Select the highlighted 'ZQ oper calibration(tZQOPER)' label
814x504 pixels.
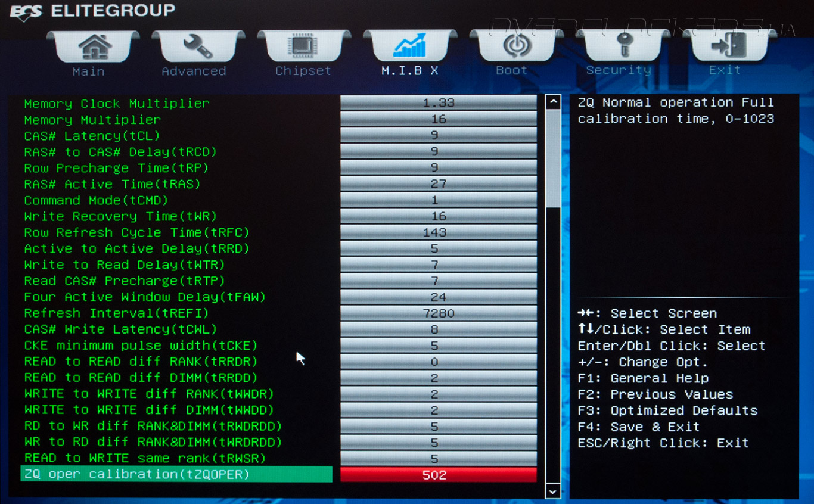pos(176,474)
